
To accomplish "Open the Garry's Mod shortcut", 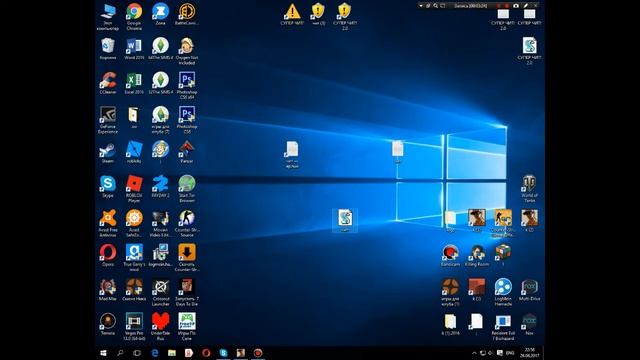I will tap(134, 257).
